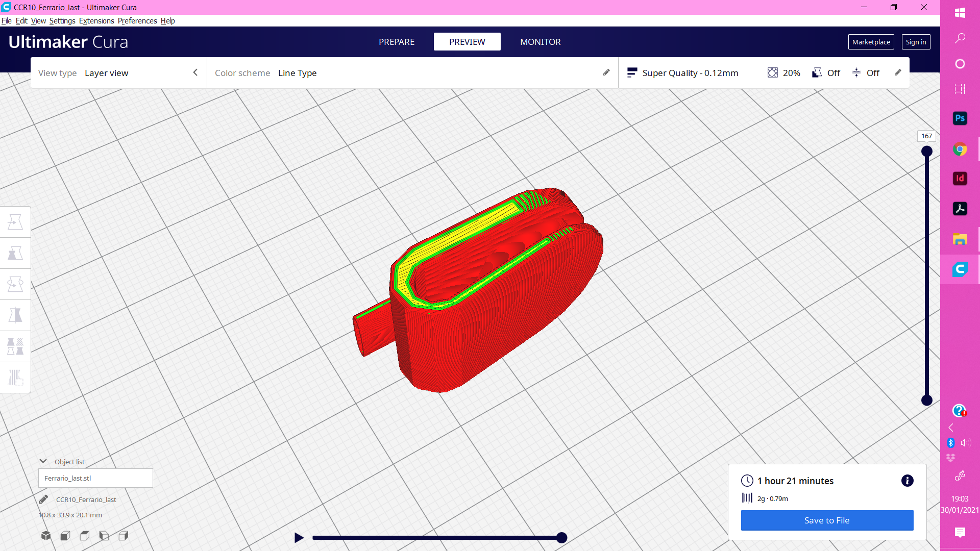The width and height of the screenshot is (980, 551).
Task: Switch to the MONITOR stage
Action: [x=541, y=42]
